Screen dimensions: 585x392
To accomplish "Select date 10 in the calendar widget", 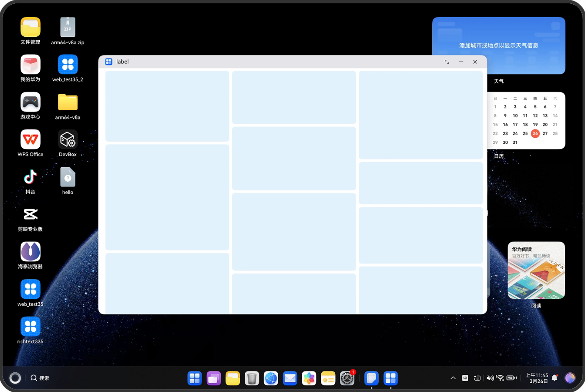I will click(x=515, y=115).
